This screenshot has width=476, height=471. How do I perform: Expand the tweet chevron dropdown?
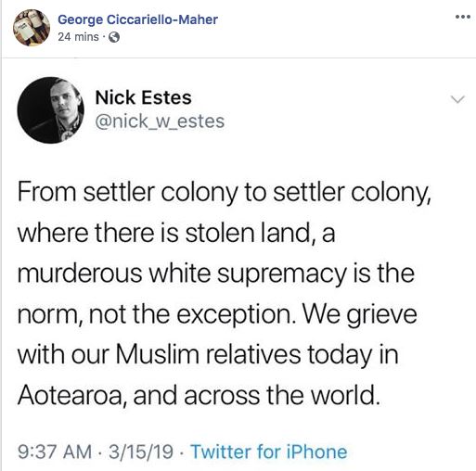(457, 99)
